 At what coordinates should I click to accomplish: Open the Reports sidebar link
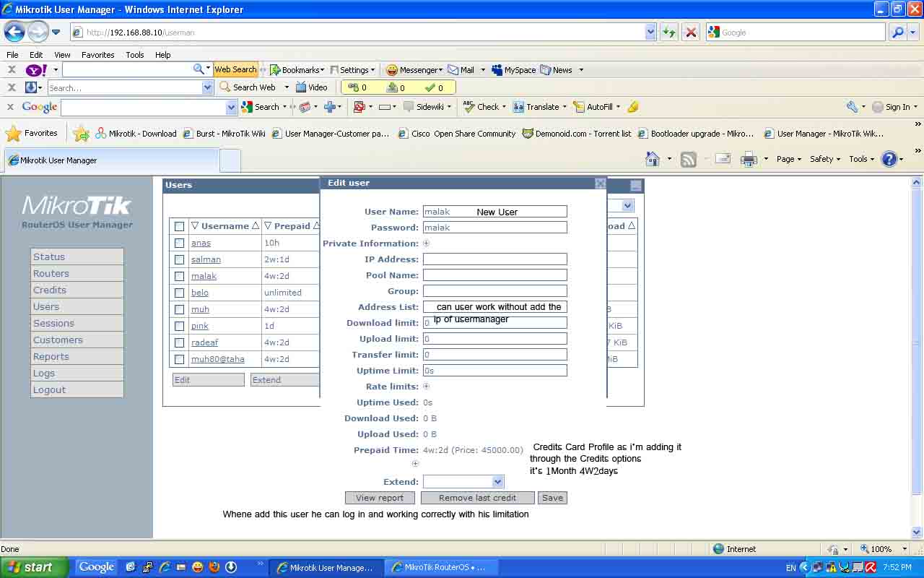[x=77, y=356]
